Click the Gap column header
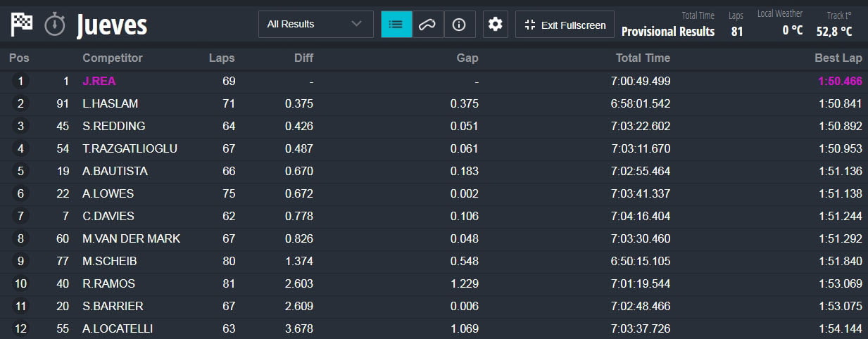The width and height of the screenshot is (868, 339). click(x=467, y=58)
